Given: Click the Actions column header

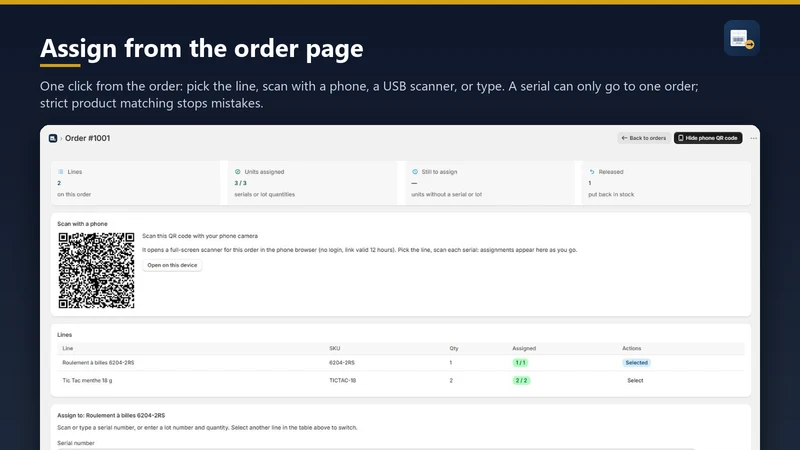Looking at the screenshot, I should click(x=632, y=348).
